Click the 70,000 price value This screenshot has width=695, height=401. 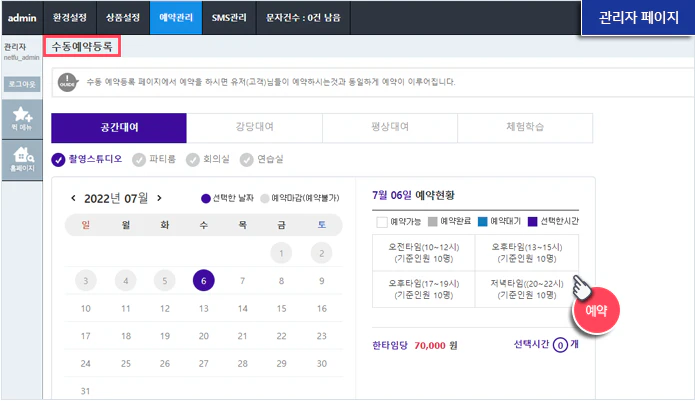pyautogui.click(x=430, y=346)
